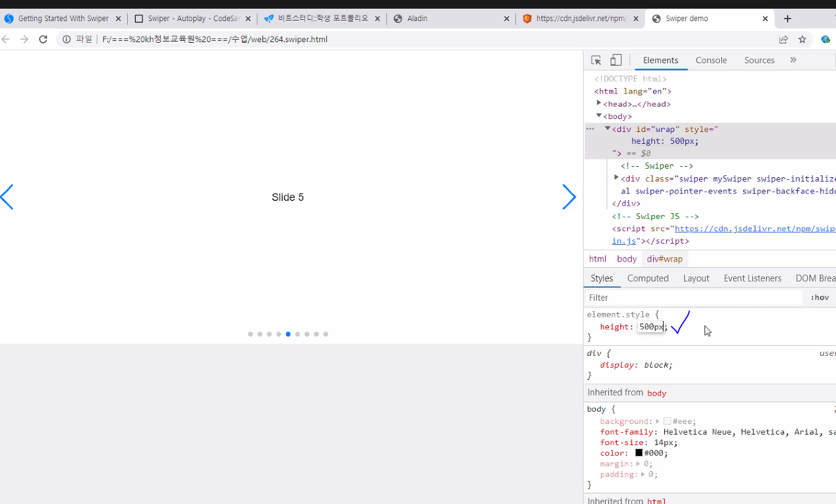Click the three-dot icon beside div#wrap

tap(590, 128)
